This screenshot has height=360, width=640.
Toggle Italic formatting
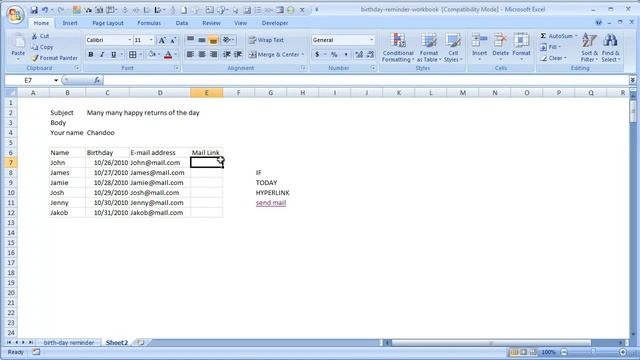[x=102, y=54]
